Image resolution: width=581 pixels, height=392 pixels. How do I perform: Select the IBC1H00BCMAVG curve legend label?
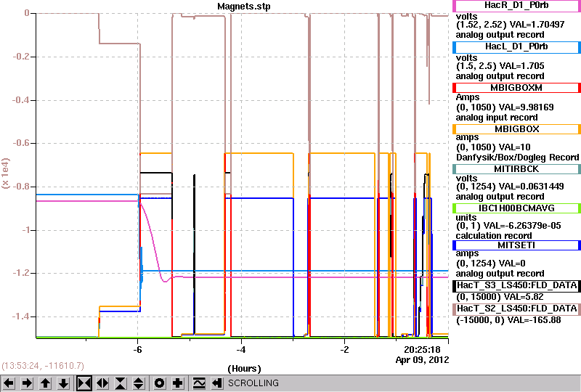click(516, 208)
